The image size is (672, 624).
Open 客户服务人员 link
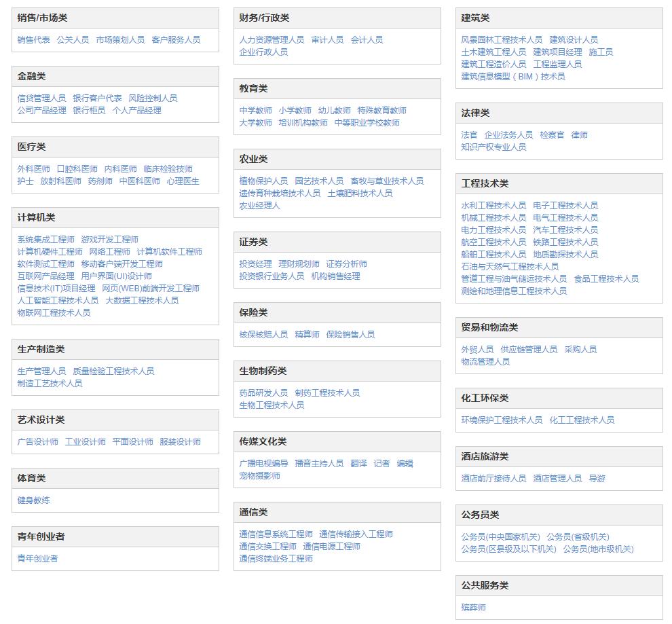coord(176,40)
